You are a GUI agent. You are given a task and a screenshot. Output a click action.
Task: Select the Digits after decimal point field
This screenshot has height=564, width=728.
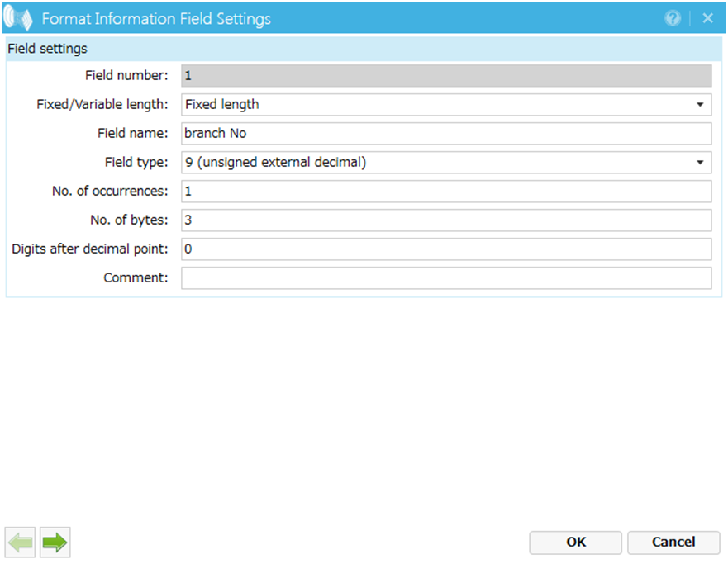[x=445, y=249]
